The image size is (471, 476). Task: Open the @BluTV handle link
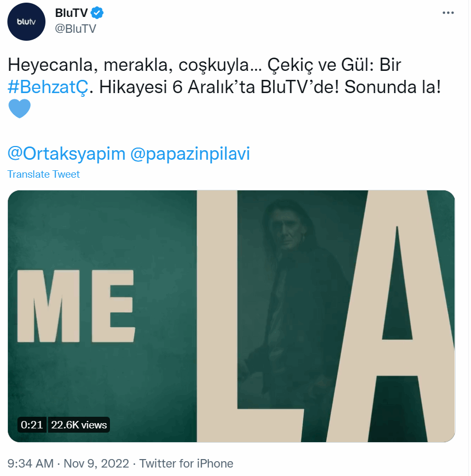point(75,29)
